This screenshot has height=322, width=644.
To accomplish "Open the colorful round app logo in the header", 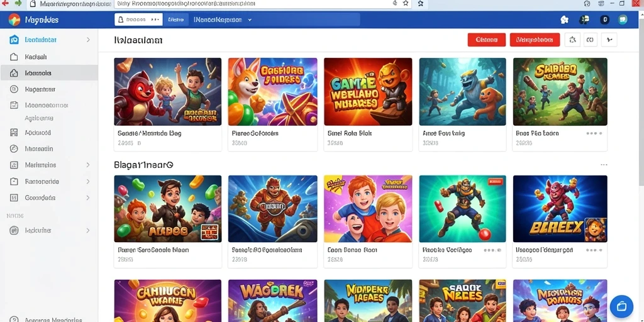I will coord(14,19).
